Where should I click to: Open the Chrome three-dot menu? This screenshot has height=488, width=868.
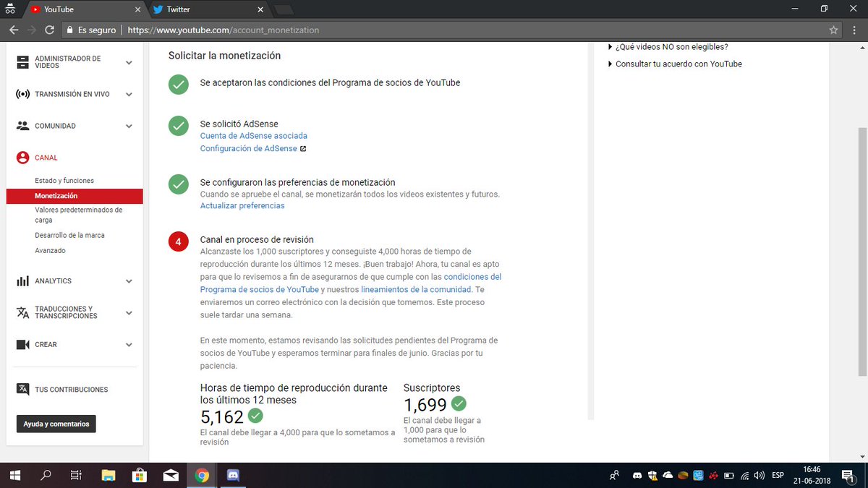pyautogui.click(x=854, y=30)
